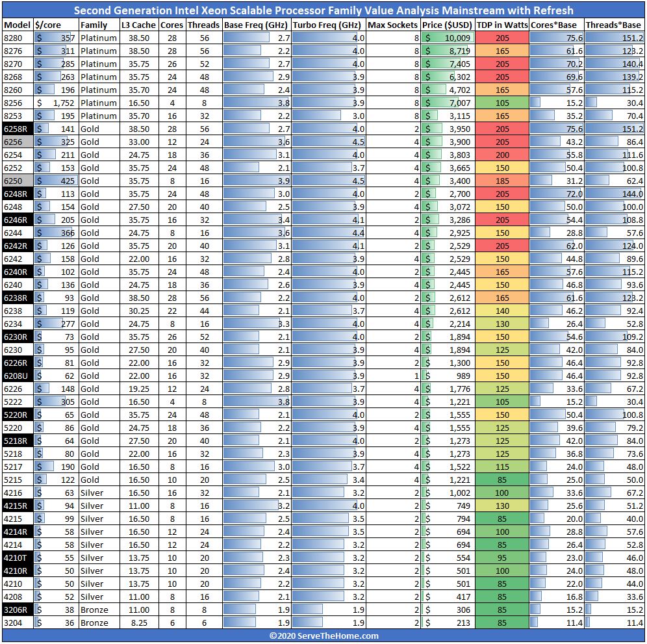
Task: Select model cell 3204
Action: point(18,623)
